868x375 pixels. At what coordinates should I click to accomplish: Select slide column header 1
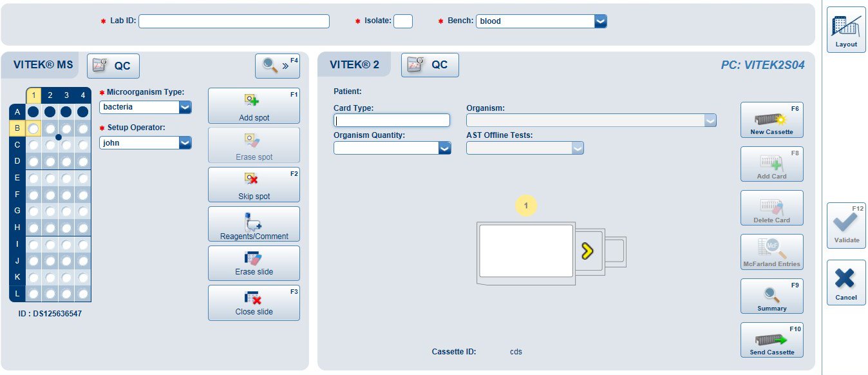pyautogui.click(x=33, y=95)
